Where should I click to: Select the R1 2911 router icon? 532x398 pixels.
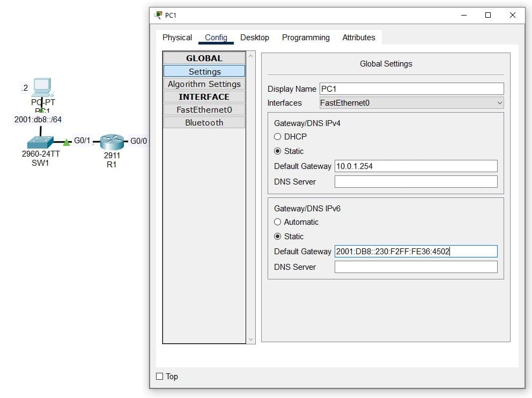[x=112, y=142]
